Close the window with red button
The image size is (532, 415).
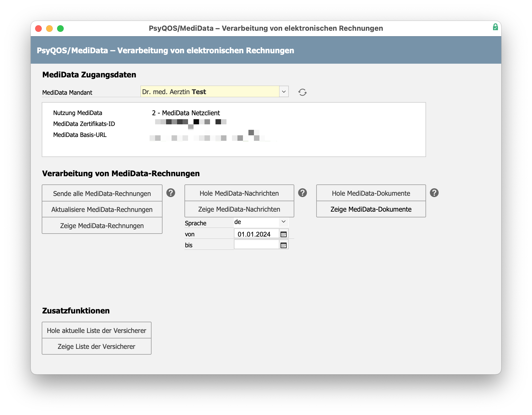click(x=38, y=29)
